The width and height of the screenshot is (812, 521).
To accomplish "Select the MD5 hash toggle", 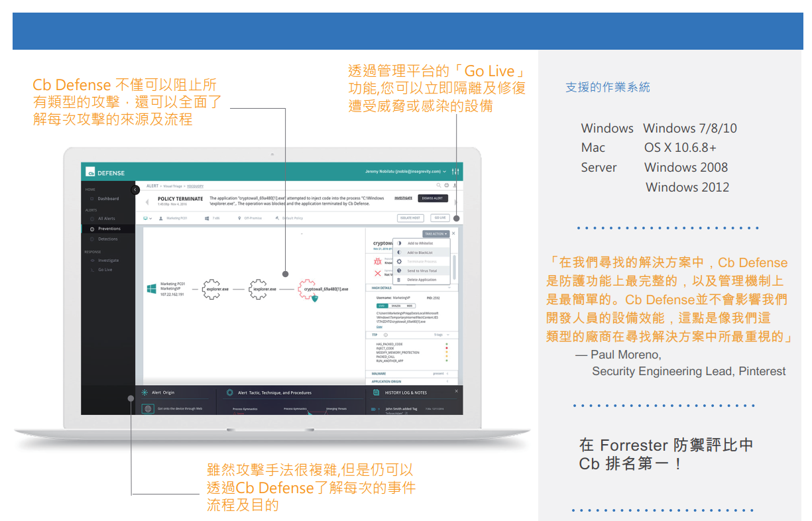I will coord(410,306).
